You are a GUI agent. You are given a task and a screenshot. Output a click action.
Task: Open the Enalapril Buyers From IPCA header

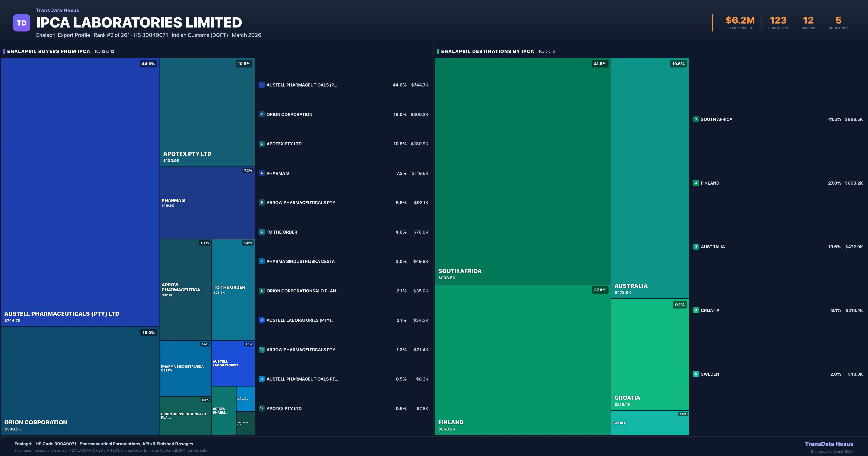[x=48, y=51]
